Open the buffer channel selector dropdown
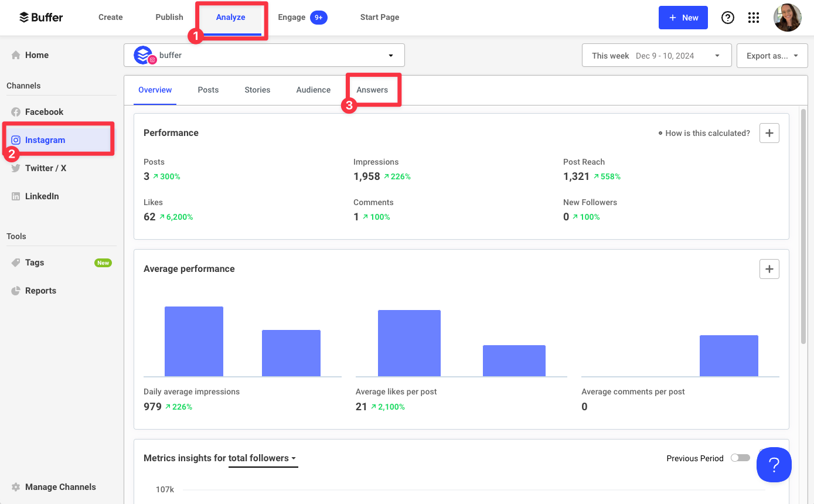Viewport: 814px width, 504px height. click(390, 55)
